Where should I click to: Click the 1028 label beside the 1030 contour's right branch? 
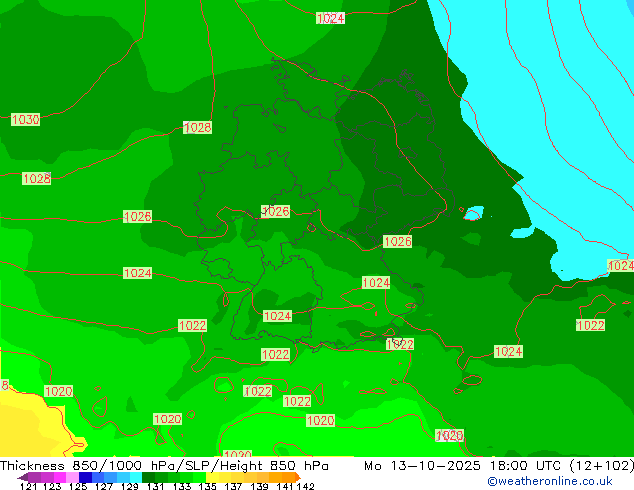point(197,127)
